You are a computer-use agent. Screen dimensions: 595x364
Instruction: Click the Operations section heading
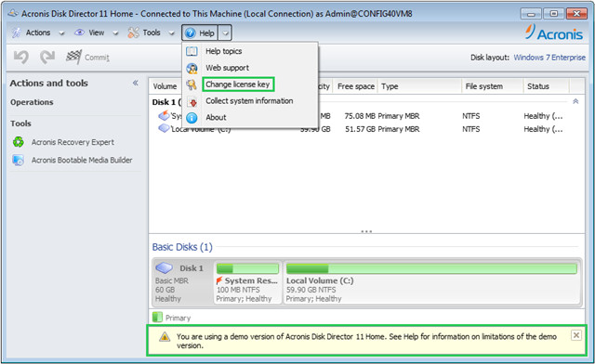[x=32, y=102]
